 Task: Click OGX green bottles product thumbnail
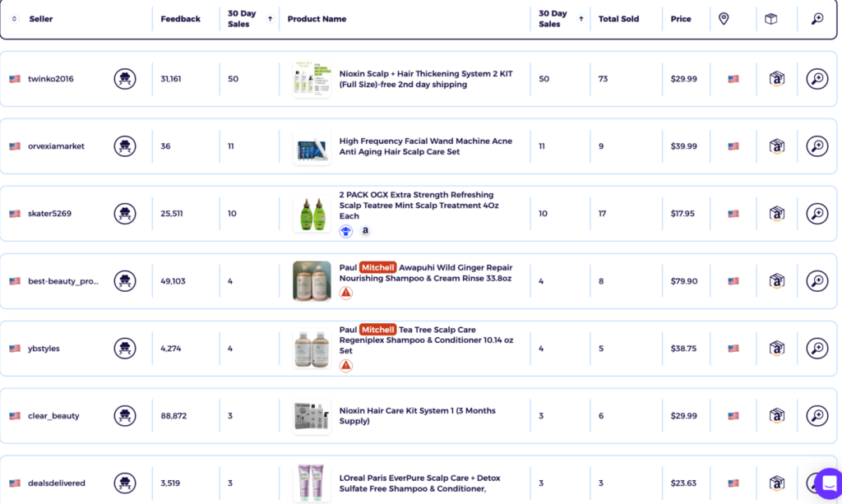312,214
